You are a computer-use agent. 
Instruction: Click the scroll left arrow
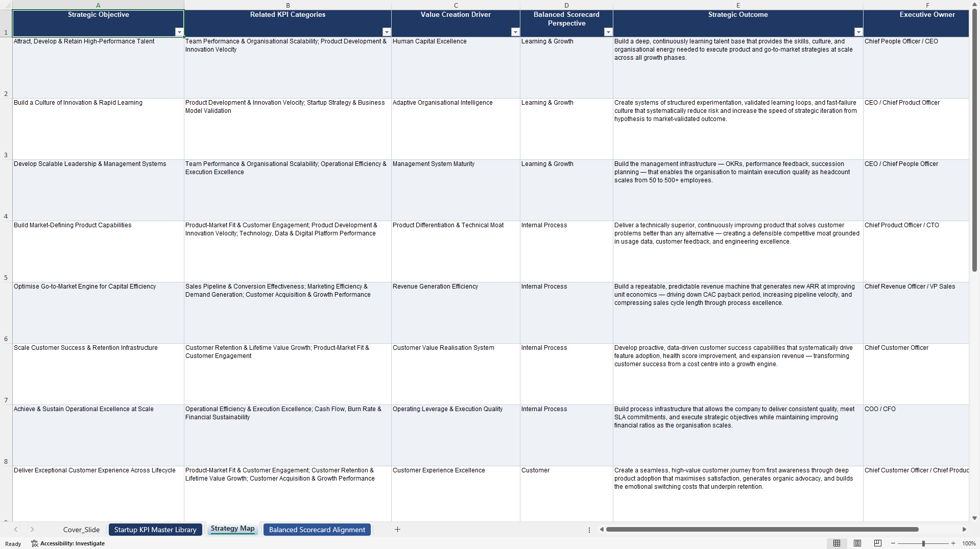coord(602,530)
